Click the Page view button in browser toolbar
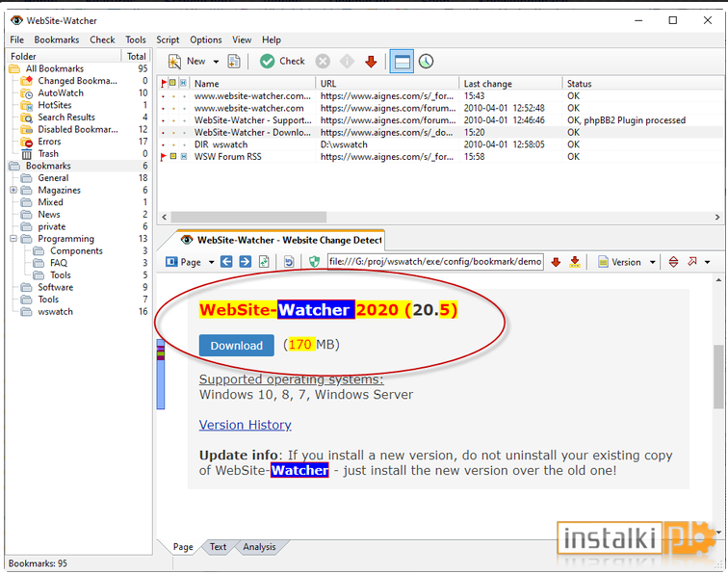 (x=184, y=262)
